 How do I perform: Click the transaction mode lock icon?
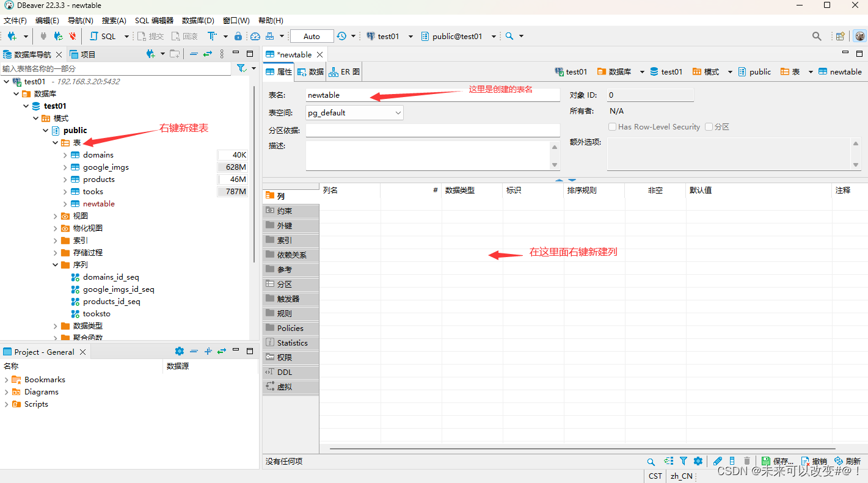(x=238, y=36)
